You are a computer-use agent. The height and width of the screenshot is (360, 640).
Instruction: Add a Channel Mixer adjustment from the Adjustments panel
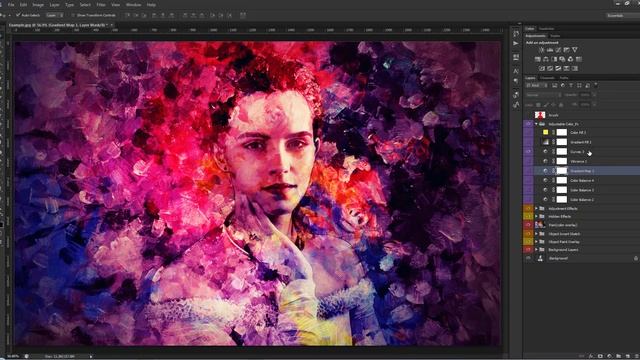pyautogui.click(x=570, y=59)
